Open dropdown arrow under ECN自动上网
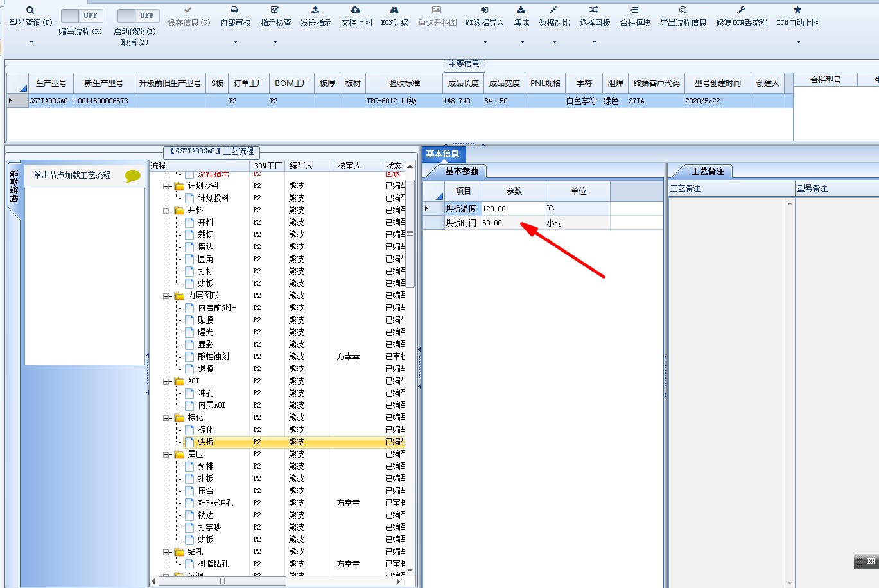The width and height of the screenshot is (879, 588). [797, 42]
